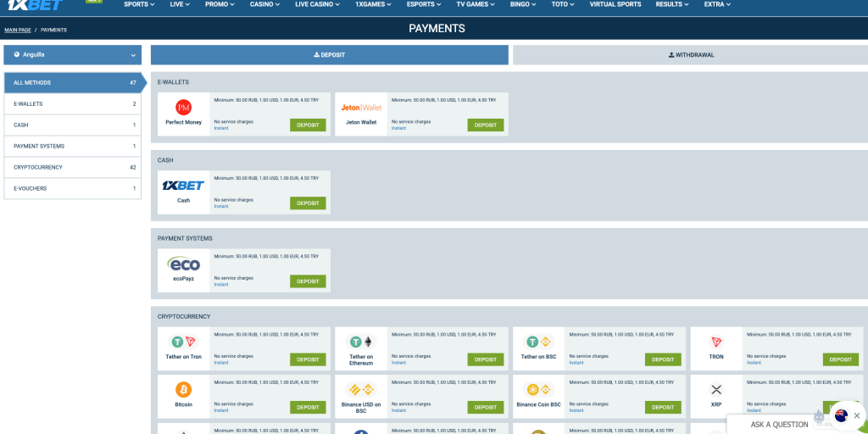Click DEPOSIT button for TRON
The width and height of the screenshot is (868, 434).
(841, 359)
